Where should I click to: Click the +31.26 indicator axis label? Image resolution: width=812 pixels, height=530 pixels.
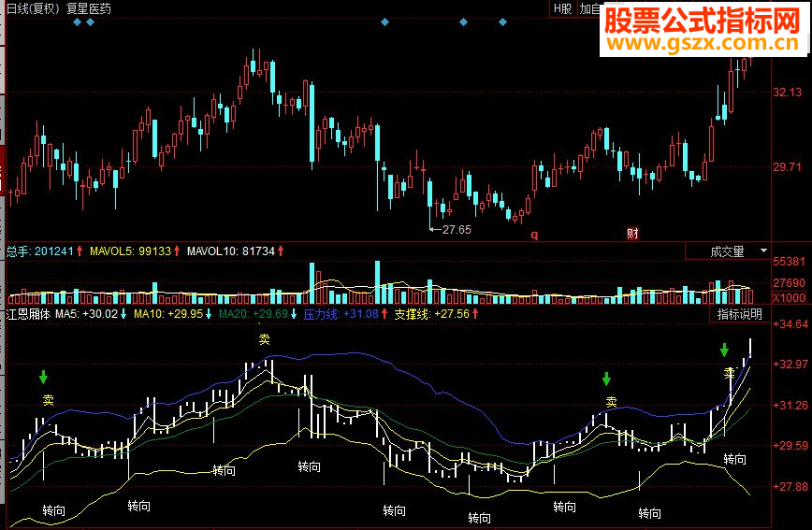click(790, 406)
